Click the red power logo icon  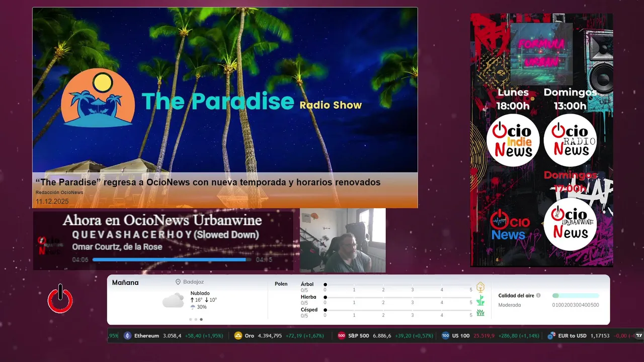pyautogui.click(x=60, y=299)
